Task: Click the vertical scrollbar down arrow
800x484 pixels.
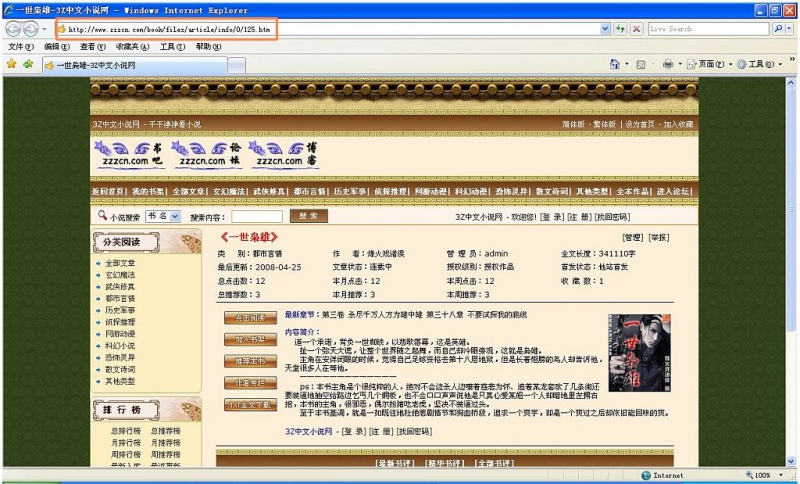Action: click(x=791, y=461)
